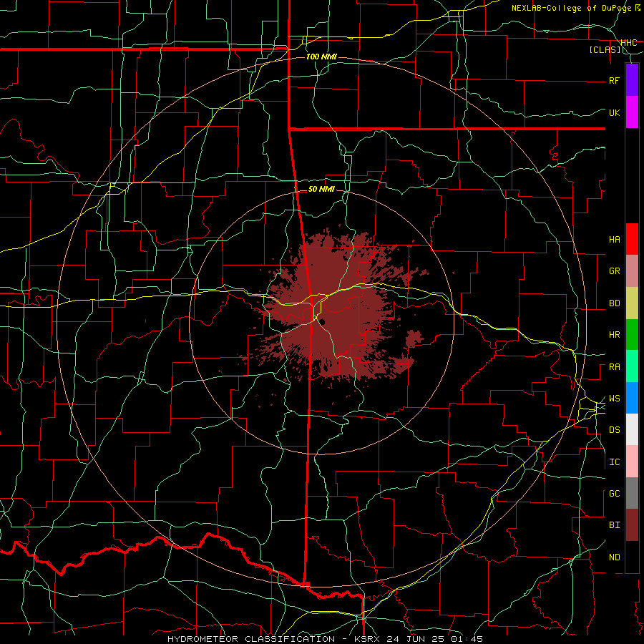Click the black radar site dot
Image resolution: width=644 pixels, height=644 pixels.
323,321
